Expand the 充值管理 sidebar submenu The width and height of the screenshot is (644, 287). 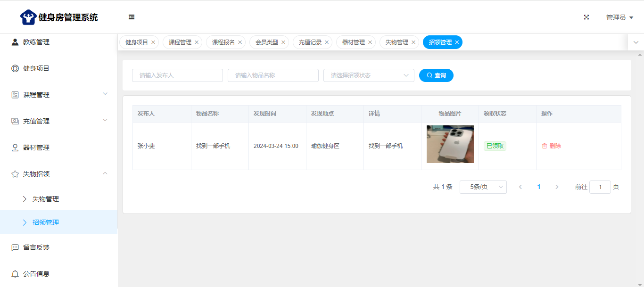click(x=105, y=121)
